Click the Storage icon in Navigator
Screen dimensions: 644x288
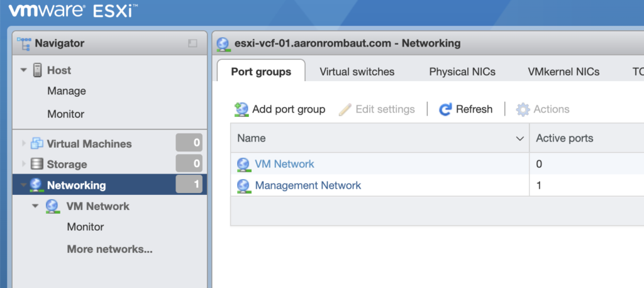(x=37, y=164)
